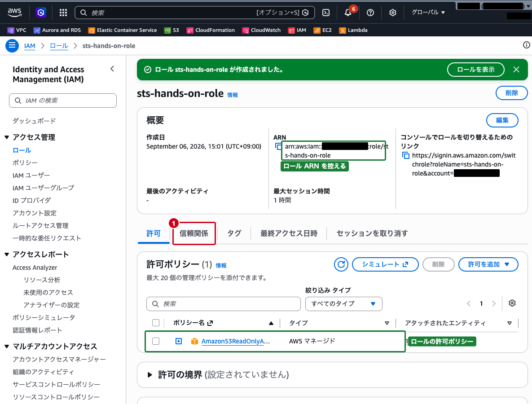Go to next page arrow in policy table
Screen dimensions: 532x404
[494, 303]
